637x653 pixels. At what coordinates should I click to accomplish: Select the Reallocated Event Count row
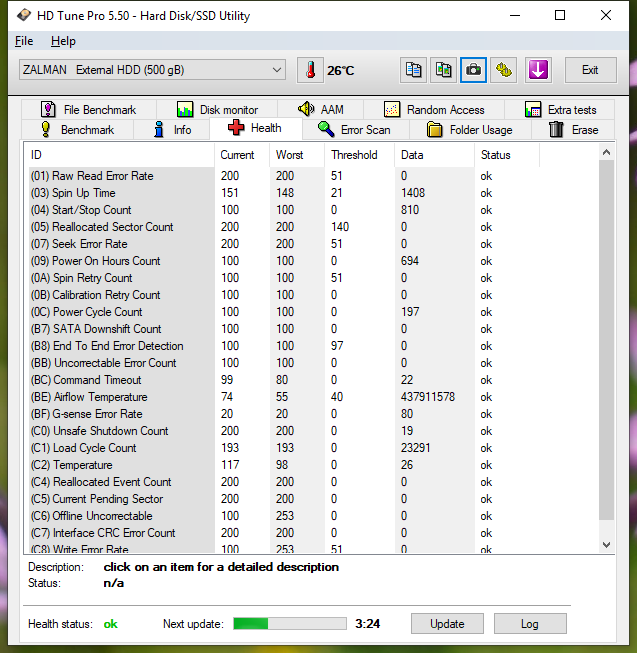283,482
